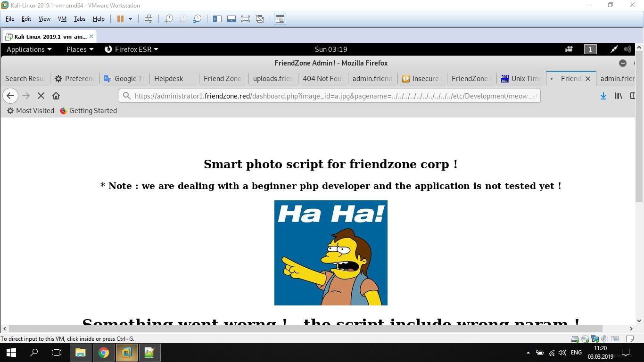
Task: Open the Windows Start menu
Action: point(11,353)
